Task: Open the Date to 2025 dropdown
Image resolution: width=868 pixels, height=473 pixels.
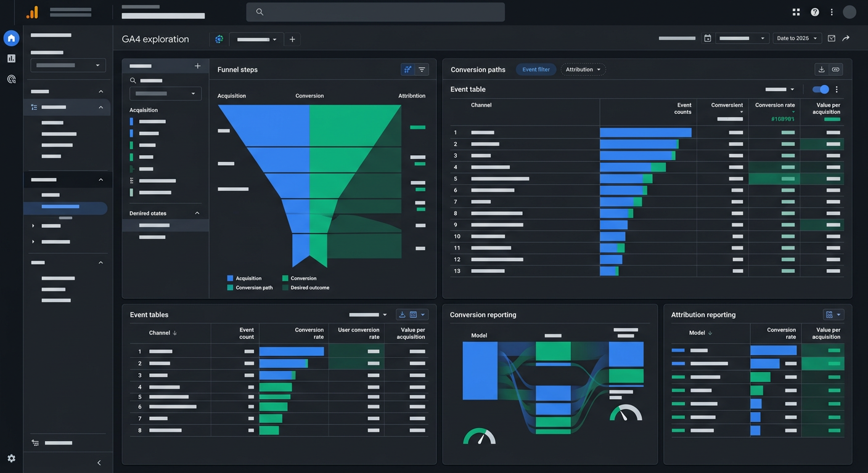Action: [797, 38]
